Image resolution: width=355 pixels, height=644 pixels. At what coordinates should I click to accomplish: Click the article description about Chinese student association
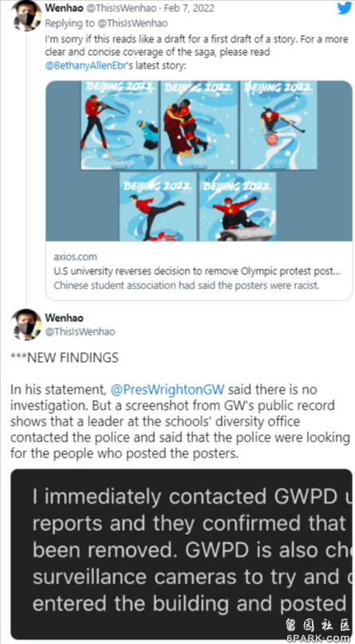[186, 285]
